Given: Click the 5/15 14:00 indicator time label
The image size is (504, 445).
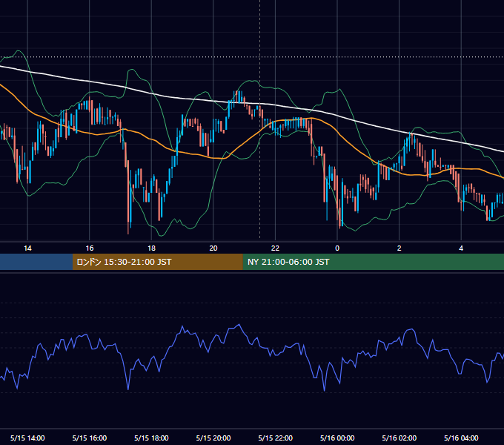Looking at the screenshot, I should (x=27, y=438).
